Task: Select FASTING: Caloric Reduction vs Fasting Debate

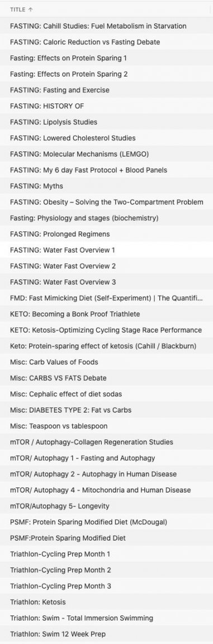Action: pos(106,42)
